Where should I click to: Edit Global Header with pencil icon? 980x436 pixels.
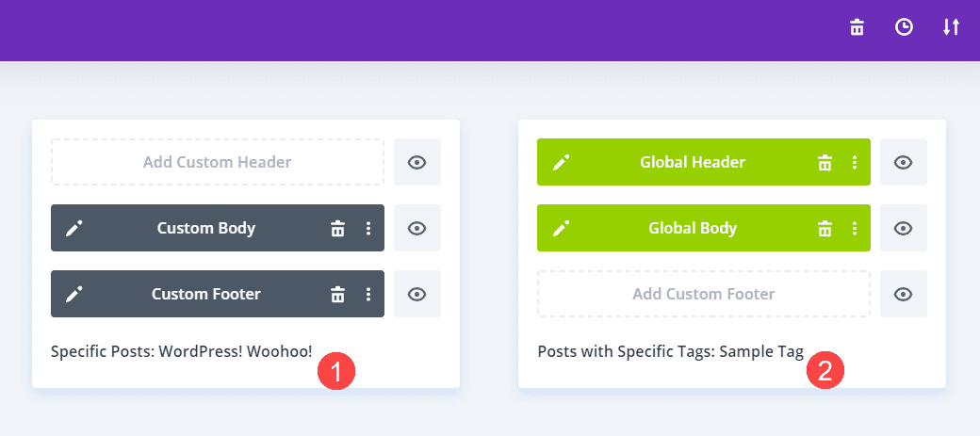point(561,162)
